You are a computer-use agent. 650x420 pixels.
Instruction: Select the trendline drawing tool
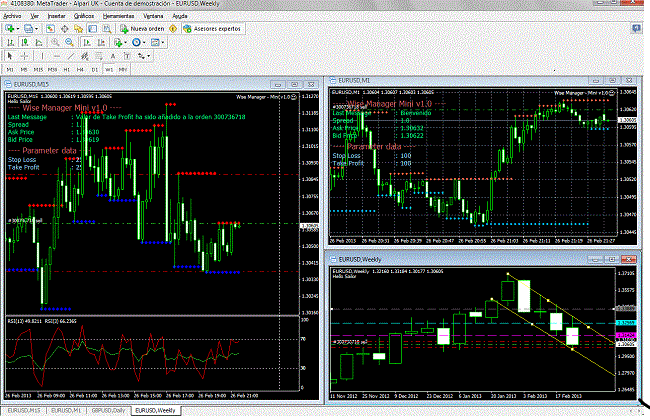(x=71, y=56)
